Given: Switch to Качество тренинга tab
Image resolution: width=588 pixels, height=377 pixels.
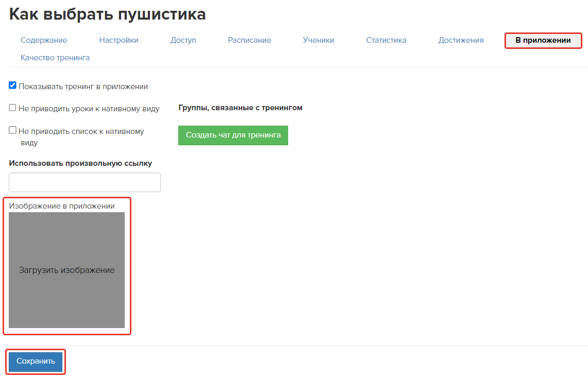Looking at the screenshot, I should point(55,58).
